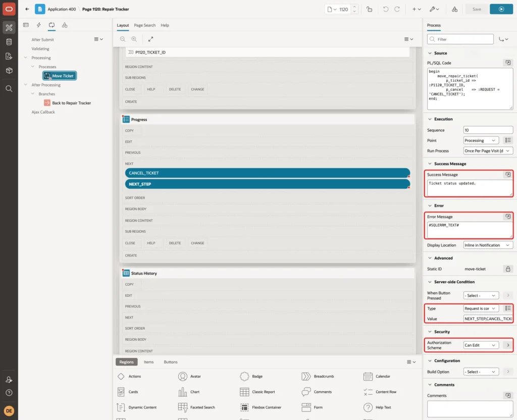Select the Back to Repair Tracker branch
The width and height of the screenshot is (517, 420).
(x=68, y=103)
